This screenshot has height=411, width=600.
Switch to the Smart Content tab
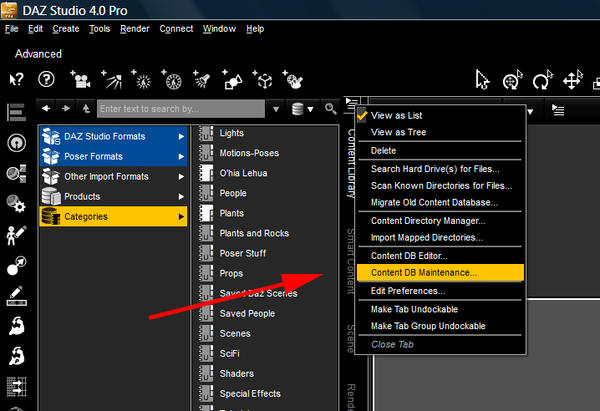[x=350, y=261]
